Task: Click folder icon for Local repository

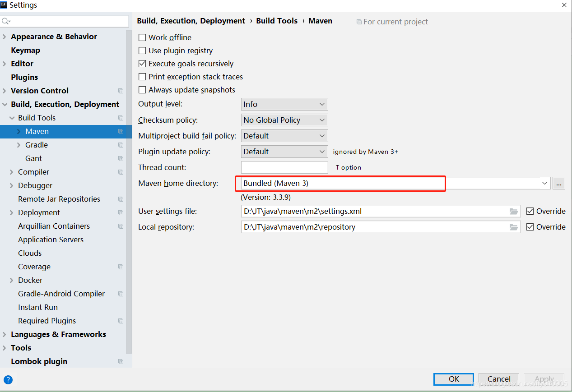Action: coord(514,227)
